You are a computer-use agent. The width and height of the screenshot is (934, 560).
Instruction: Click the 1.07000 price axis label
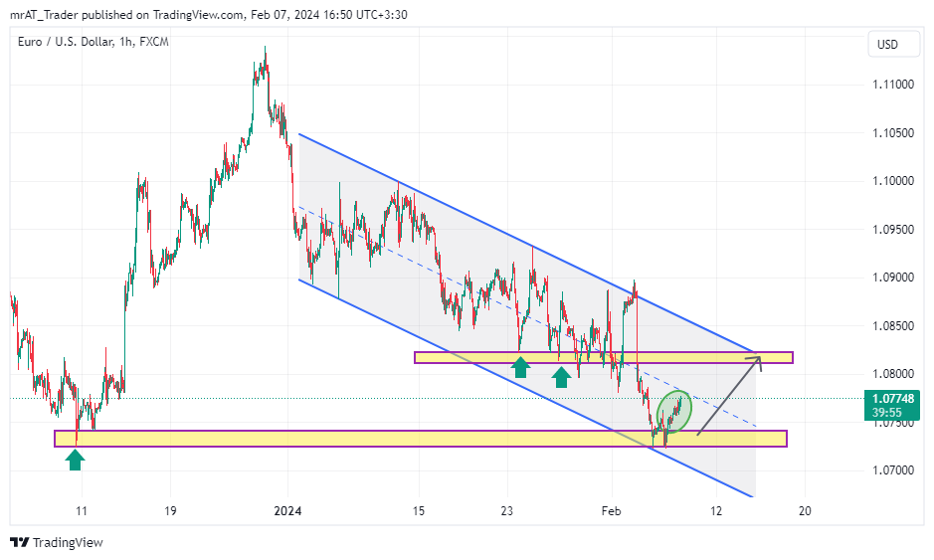click(x=893, y=470)
